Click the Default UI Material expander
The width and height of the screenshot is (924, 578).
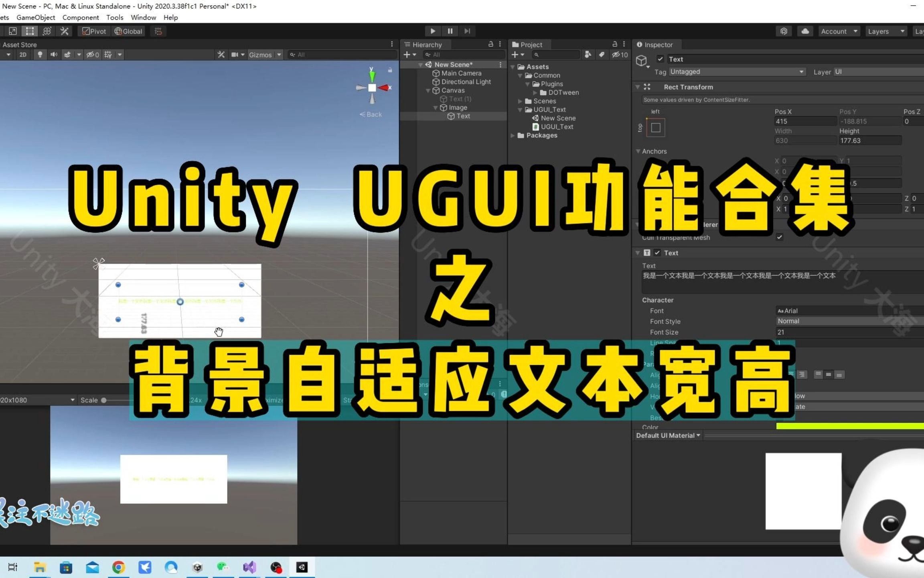click(x=699, y=436)
